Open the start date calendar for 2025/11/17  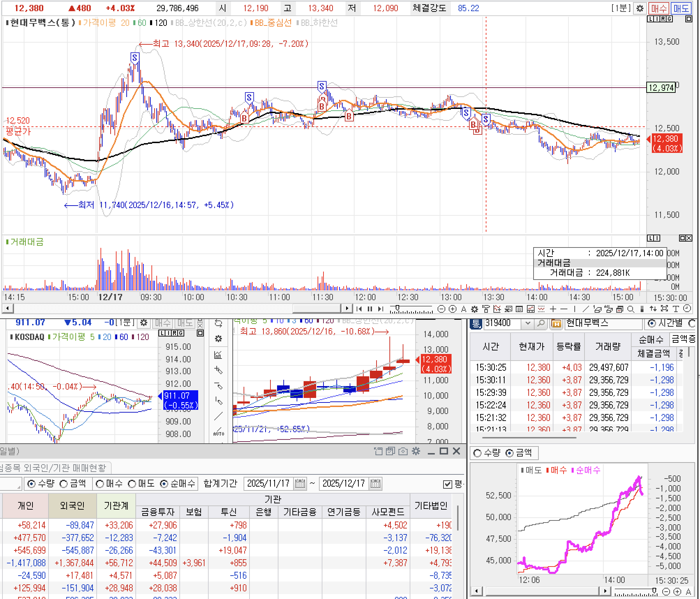tap(300, 484)
